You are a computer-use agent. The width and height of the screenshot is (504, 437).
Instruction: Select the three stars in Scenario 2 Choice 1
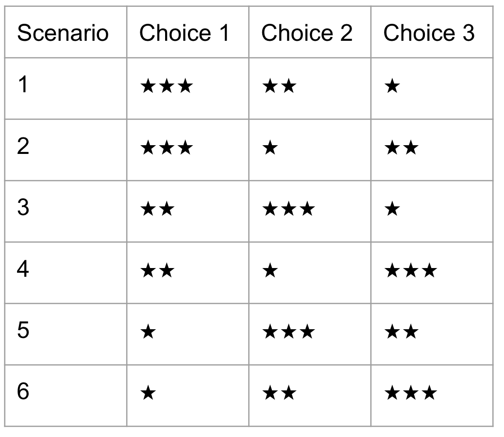tap(167, 148)
